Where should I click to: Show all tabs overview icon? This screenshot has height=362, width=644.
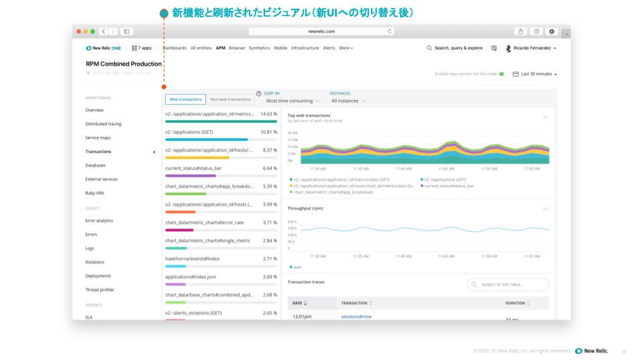537,32
